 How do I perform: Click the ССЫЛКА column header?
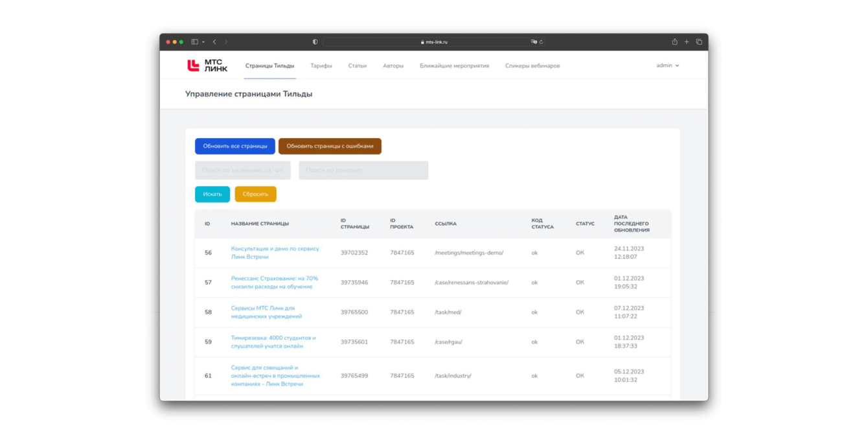[x=446, y=224]
